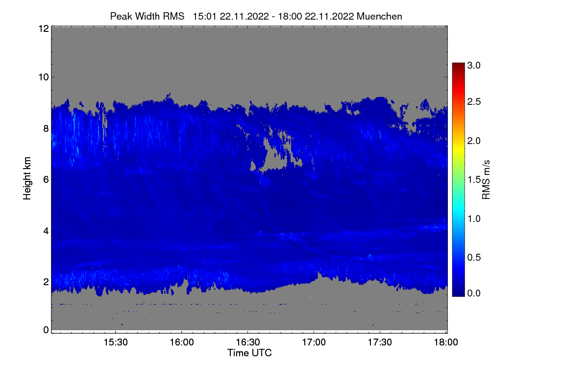Click the '2' height axis tick label
Viewport: 588px width, 392px height.
pos(46,281)
